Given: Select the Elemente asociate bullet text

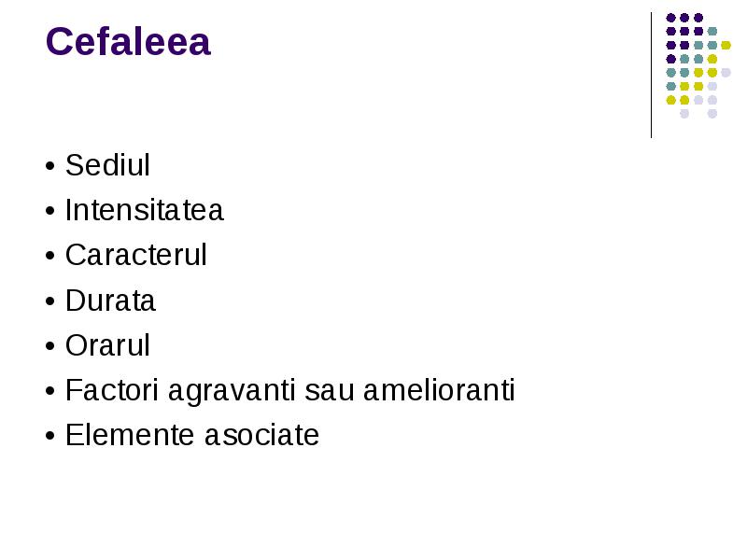Looking at the screenshot, I should [x=192, y=435].
